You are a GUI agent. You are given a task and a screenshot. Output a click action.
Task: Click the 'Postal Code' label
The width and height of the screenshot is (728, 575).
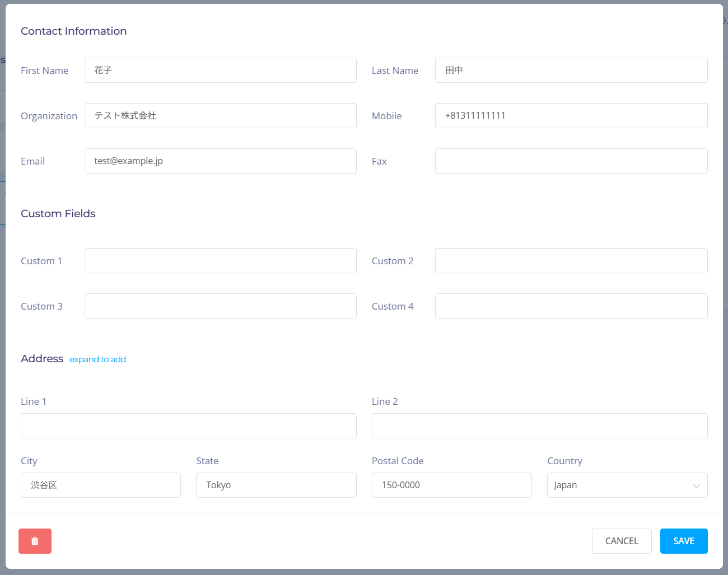pos(398,461)
